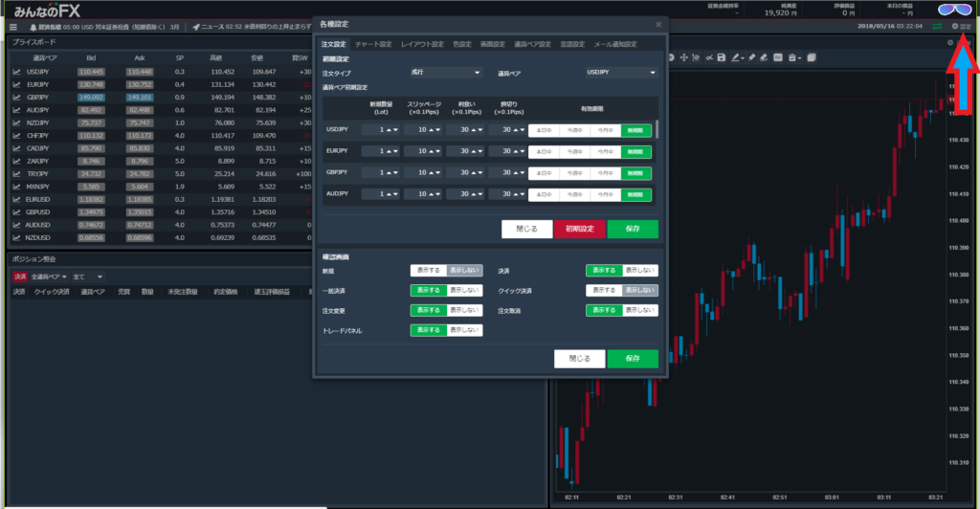Open 全通貨ペア filter dropdown in positions panel
This screenshot has height=509, width=980.
pos(49,277)
